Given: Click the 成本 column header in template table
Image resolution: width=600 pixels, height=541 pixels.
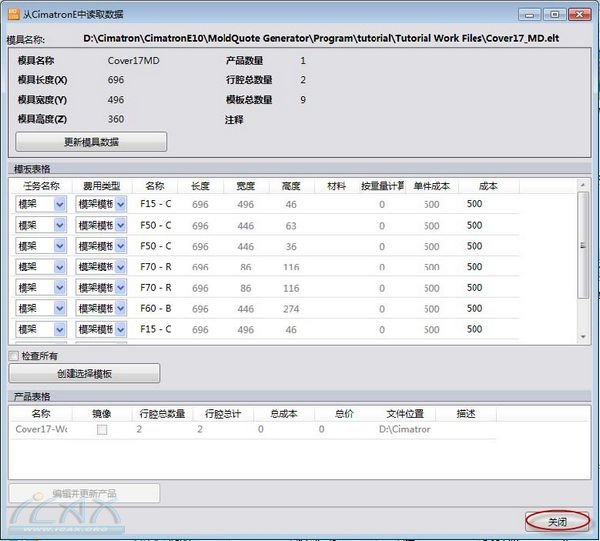Looking at the screenshot, I should (488, 186).
